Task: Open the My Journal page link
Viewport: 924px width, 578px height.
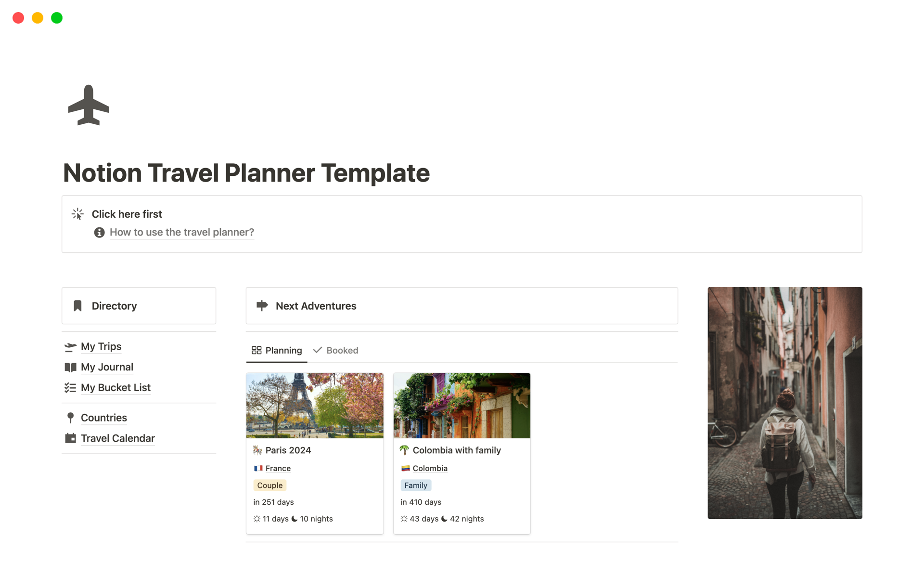Action: coord(107,367)
